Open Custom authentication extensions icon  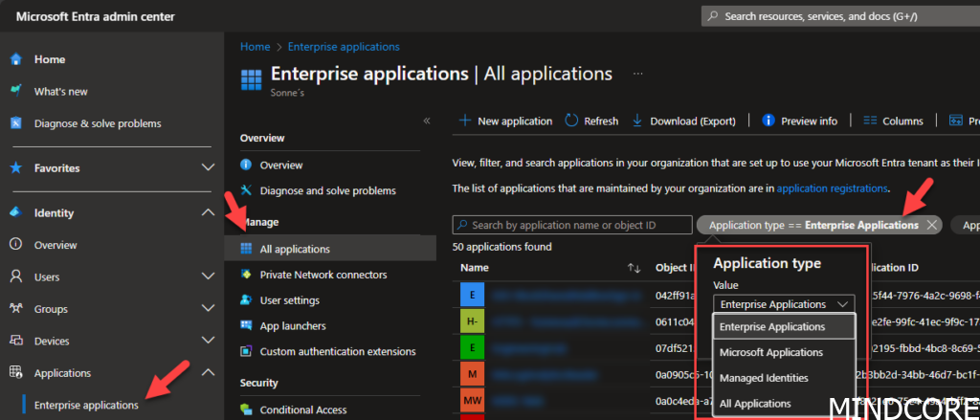tap(246, 351)
